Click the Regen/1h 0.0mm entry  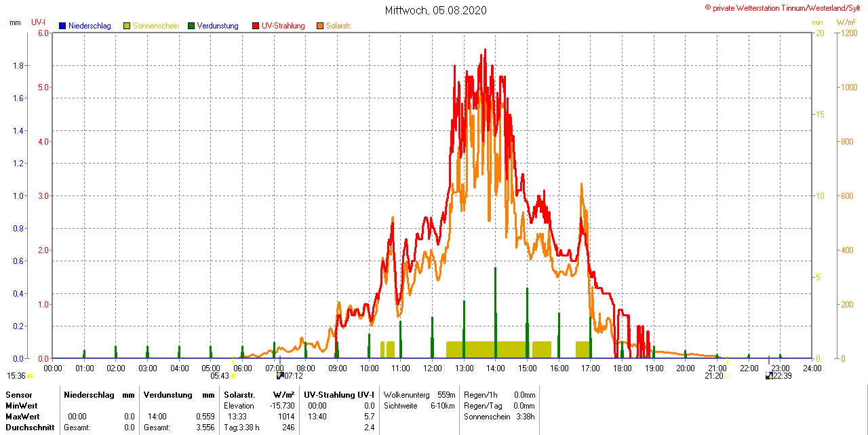500,394
